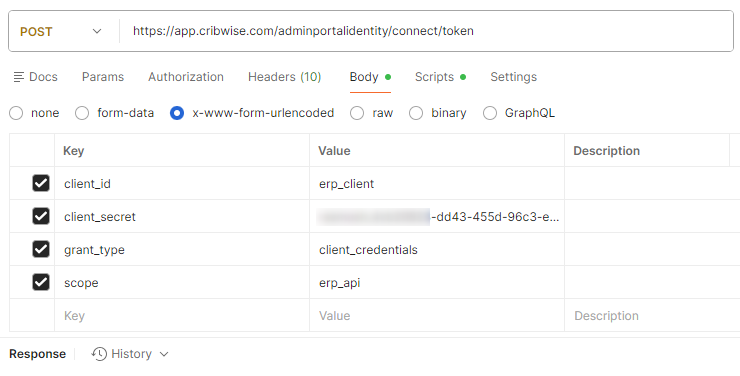This screenshot has width=740, height=376.
Task: Open the Headers (10) tab
Action: (285, 77)
